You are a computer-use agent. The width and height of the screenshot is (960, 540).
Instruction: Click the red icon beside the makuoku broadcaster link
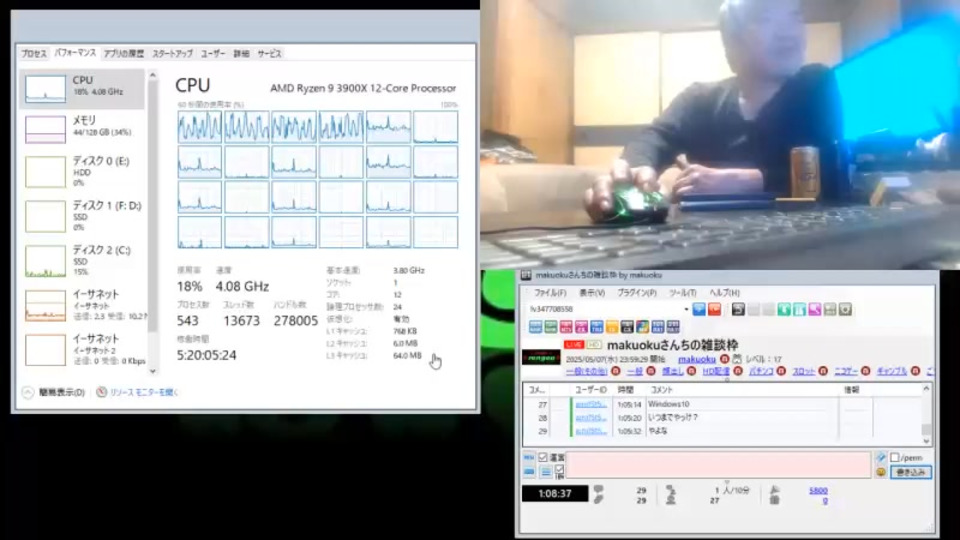(x=724, y=359)
